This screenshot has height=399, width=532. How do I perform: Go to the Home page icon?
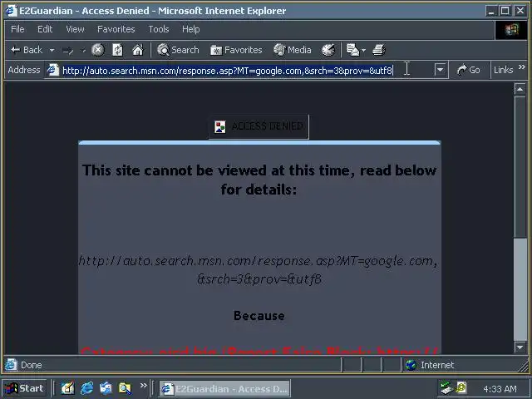(138, 50)
